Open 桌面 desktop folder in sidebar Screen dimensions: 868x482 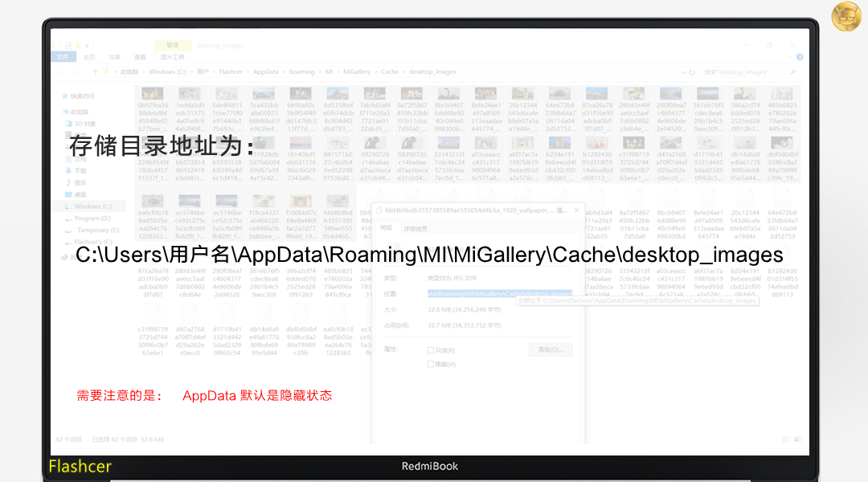(76, 194)
